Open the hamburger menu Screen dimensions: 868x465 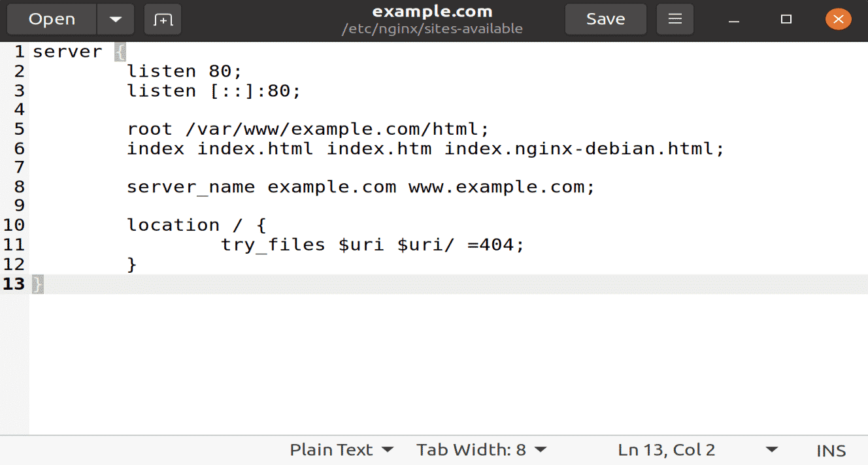tap(675, 20)
